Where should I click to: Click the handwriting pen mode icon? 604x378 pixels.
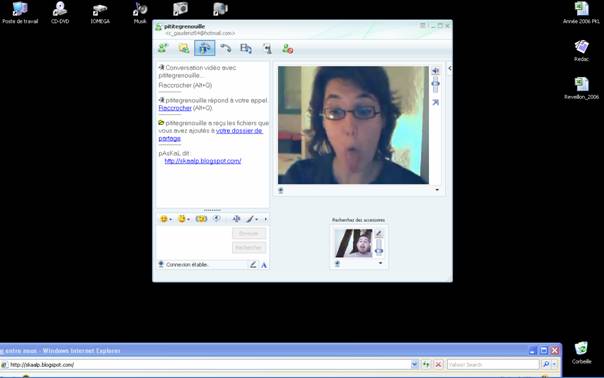[253, 265]
